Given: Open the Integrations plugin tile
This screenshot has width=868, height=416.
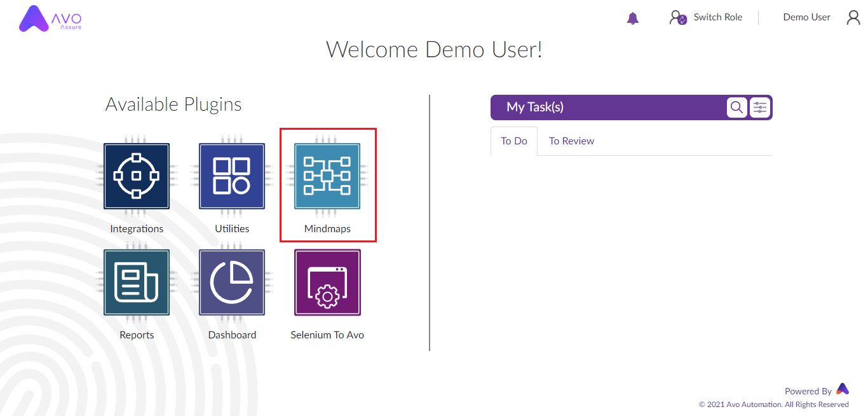Looking at the screenshot, I should click(137, 176).
